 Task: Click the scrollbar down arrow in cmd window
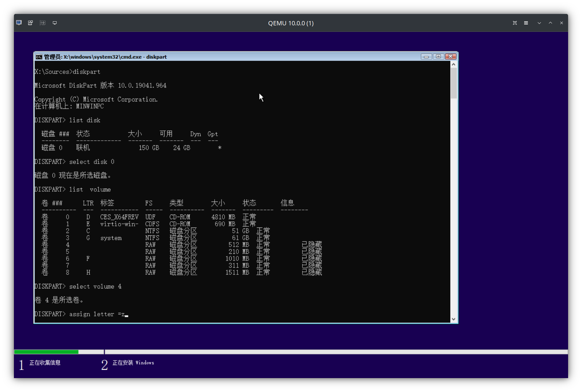click(x=453, y=319)
